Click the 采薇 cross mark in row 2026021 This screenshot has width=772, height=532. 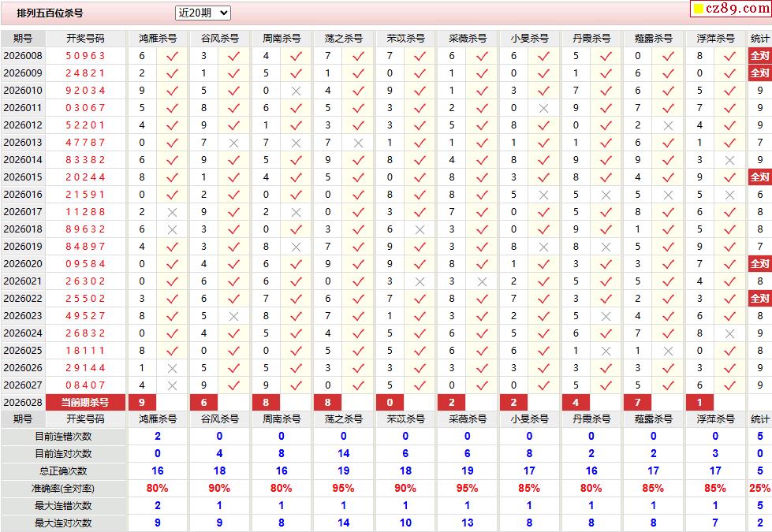482,281
